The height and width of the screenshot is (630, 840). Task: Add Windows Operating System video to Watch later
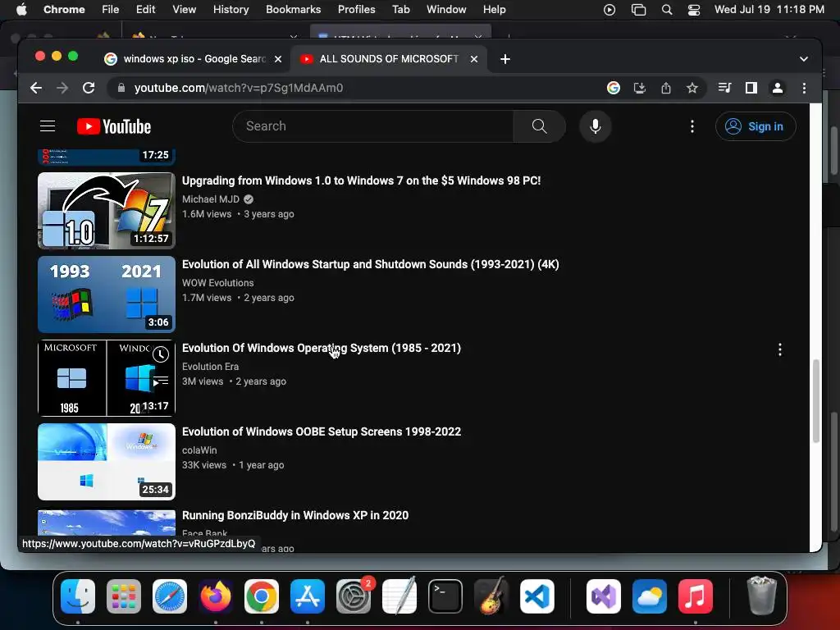[x=161, y=354]
